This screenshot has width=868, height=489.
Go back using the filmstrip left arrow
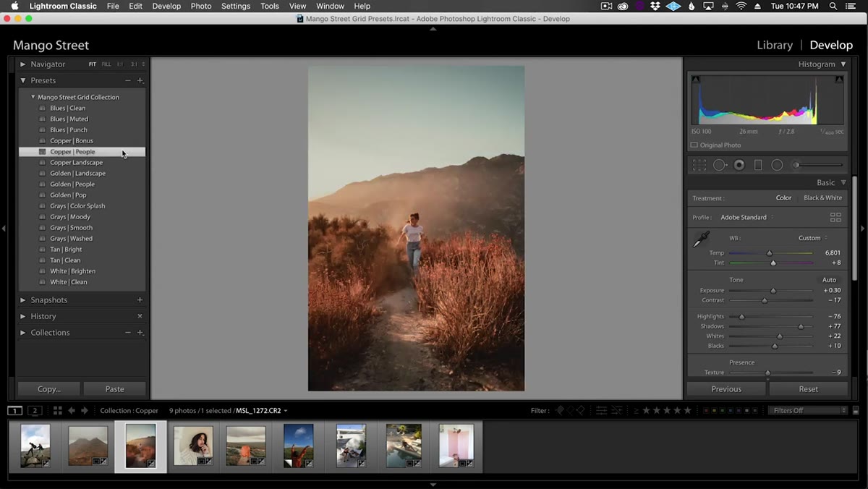click(x=72, y=410)
